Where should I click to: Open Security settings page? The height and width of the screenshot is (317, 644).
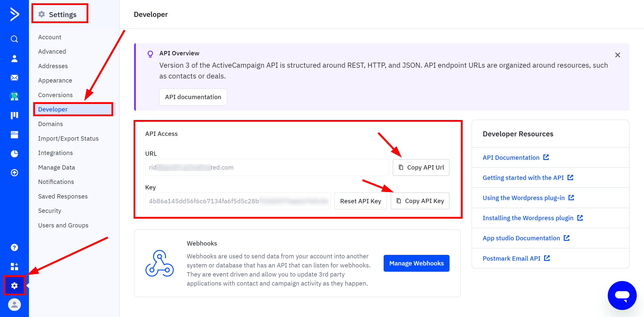(x=50, y=211)
